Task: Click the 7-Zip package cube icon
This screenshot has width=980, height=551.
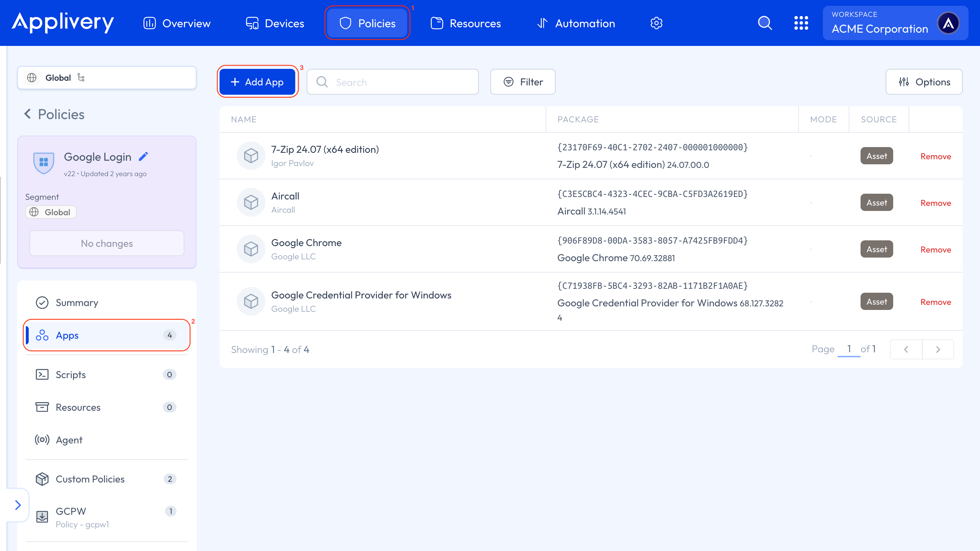Action: point(251,156)
